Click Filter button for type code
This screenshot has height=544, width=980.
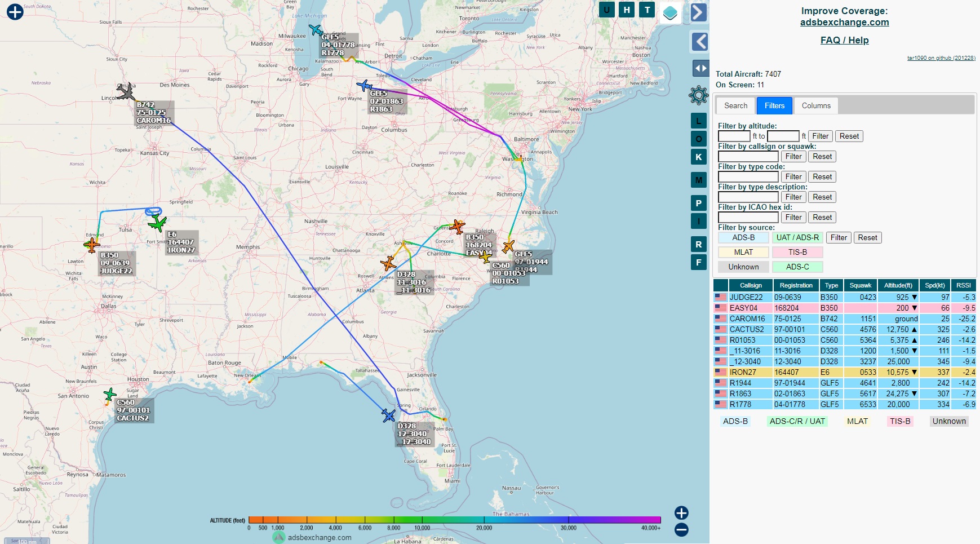[x=793, y=177]
